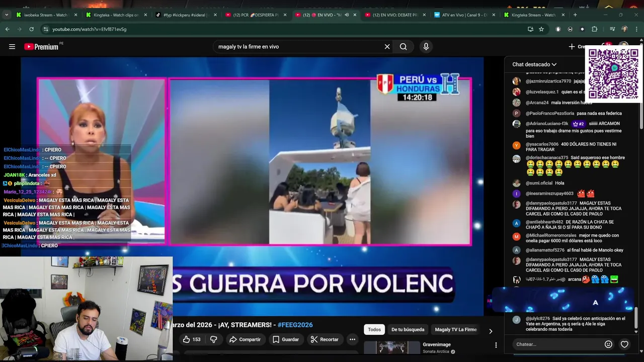
Task: Click @AdrianoLuciano-f3k member username
Action: click(x=547, y=124)
